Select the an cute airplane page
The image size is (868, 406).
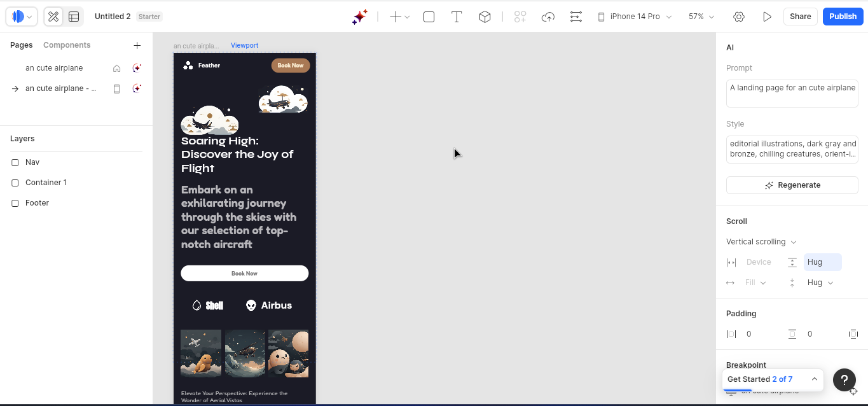[x=54, y=68]
